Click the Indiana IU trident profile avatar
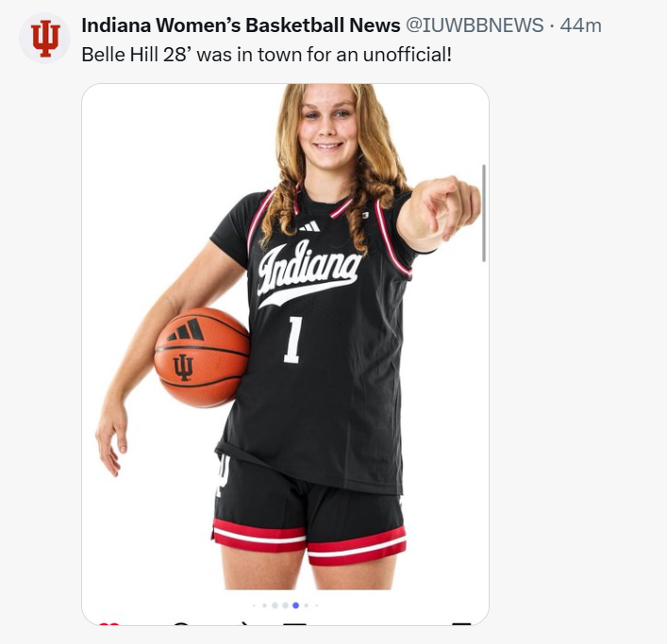Image resolution: width=667 pixels, height=644 pixels. (x=44, y=38)
